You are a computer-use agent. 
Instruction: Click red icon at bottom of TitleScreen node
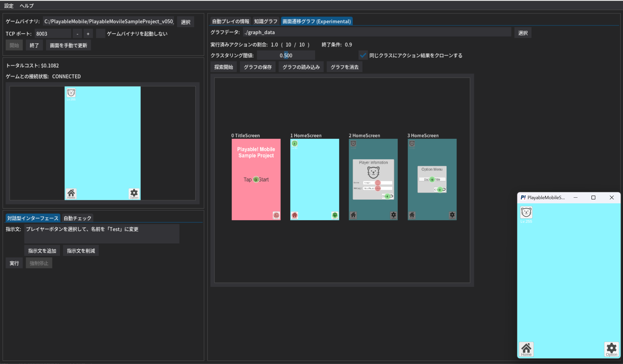pos(276,215)
